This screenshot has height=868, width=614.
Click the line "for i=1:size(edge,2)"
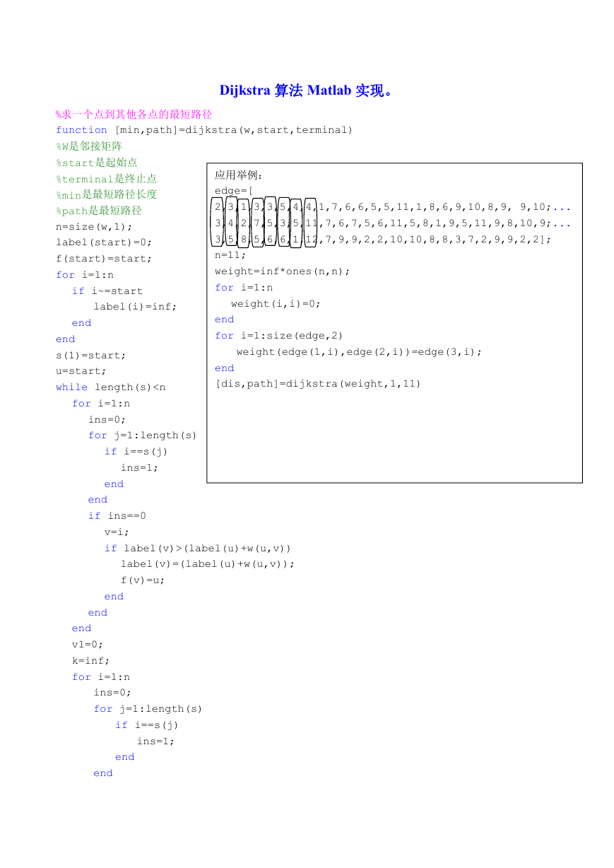(279, 336)
